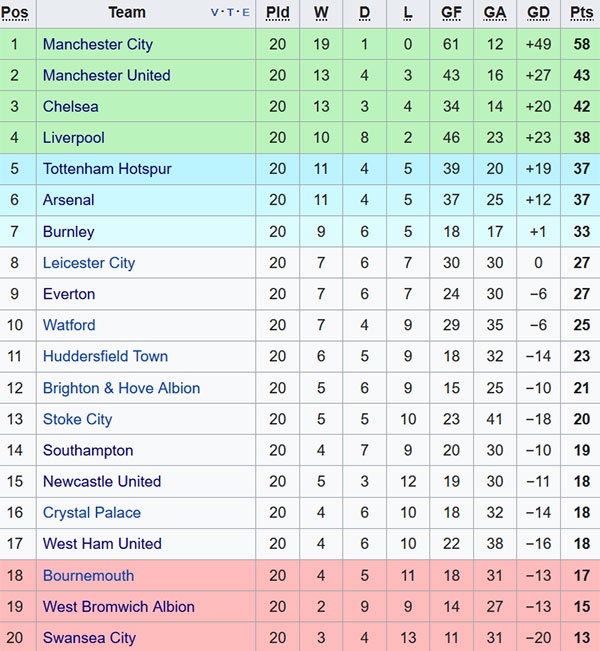Click on Tottenham Hotspur
The width and height of the screenshot is (600, 651).
[107, 169]
